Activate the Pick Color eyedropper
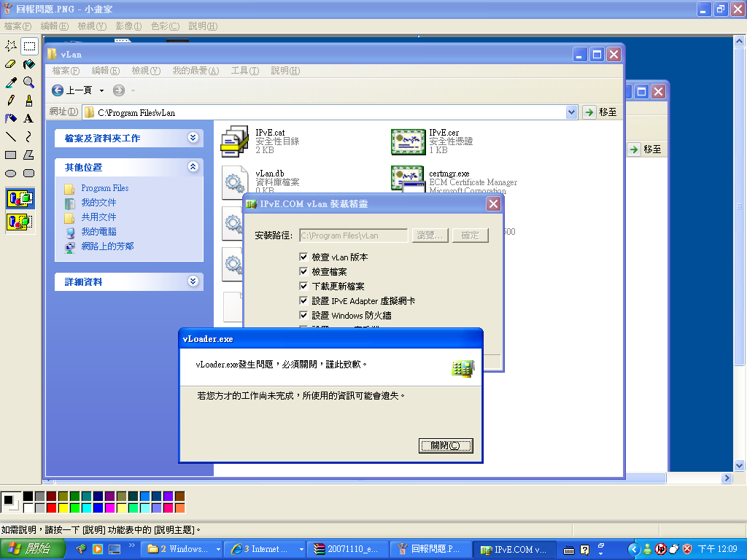This screenshot has width=747, height=560. 11,82
